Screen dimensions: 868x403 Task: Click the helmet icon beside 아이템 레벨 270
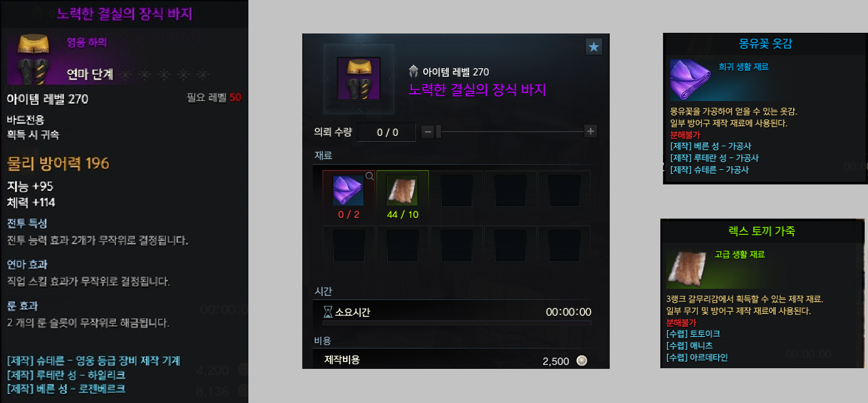click(x=414, y=72)
